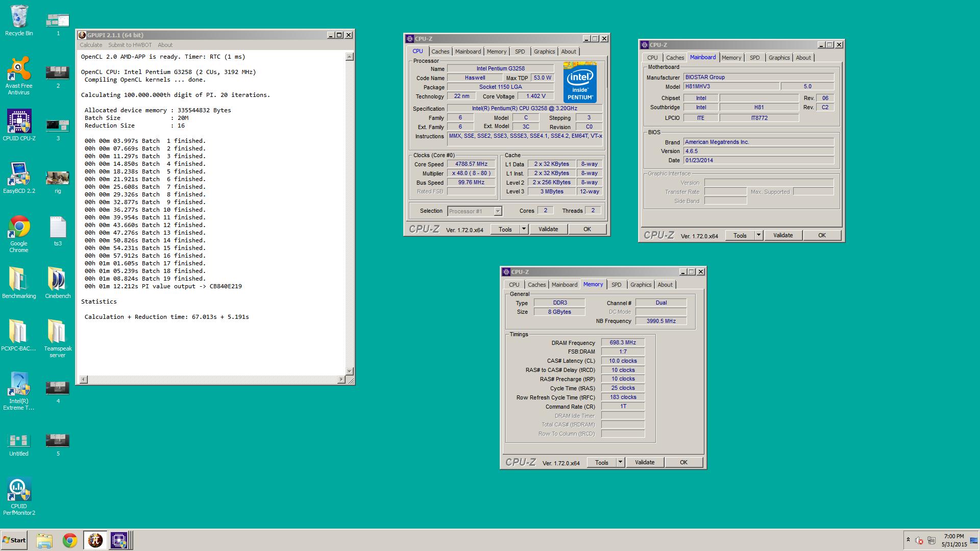This screenshot has width=980, height=551.
Task: Launch Avast Free Antivirus shortcut
Action: [x=19, y=76]
